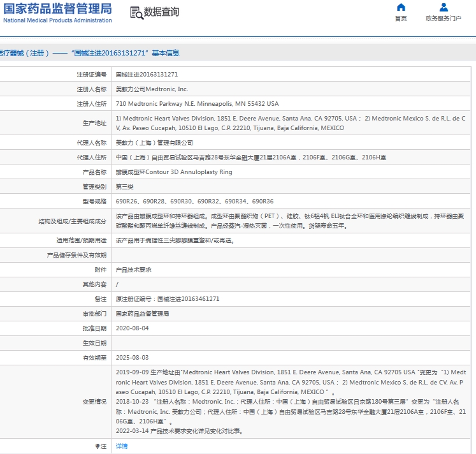
Task: Click the 数据查询 magnifier document icon
Action: click(136, 13)
